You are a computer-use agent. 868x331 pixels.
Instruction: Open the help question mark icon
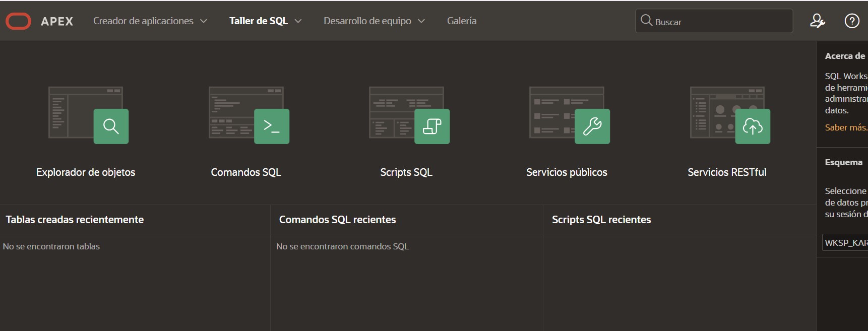point(852,21)
